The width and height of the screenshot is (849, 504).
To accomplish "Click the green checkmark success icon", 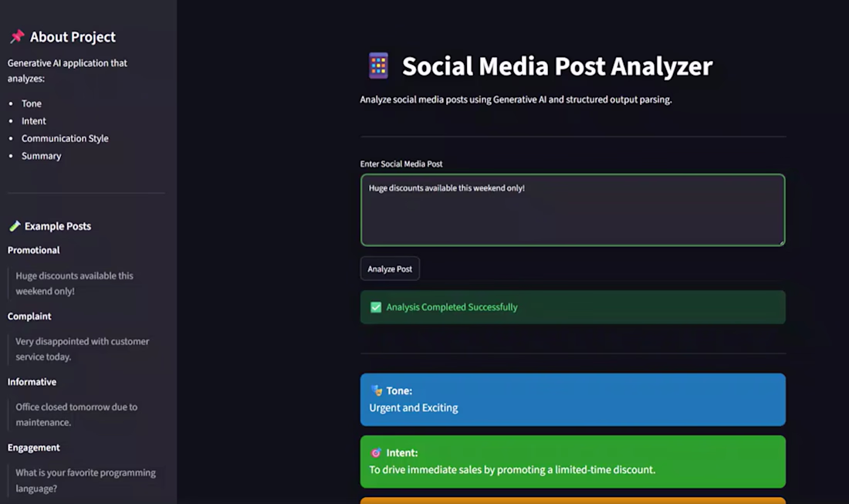I will coord(376,307).
